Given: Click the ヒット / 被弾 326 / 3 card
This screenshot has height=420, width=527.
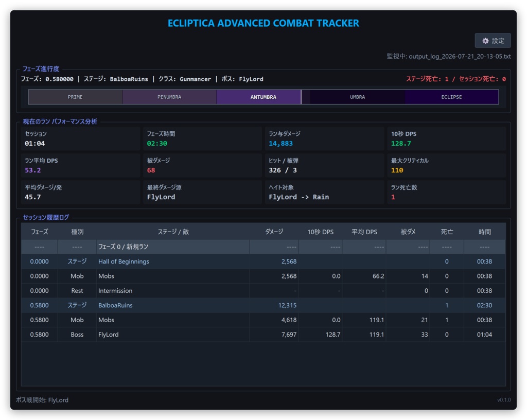Looking at the screenshot, I should (x=324, y=165).
